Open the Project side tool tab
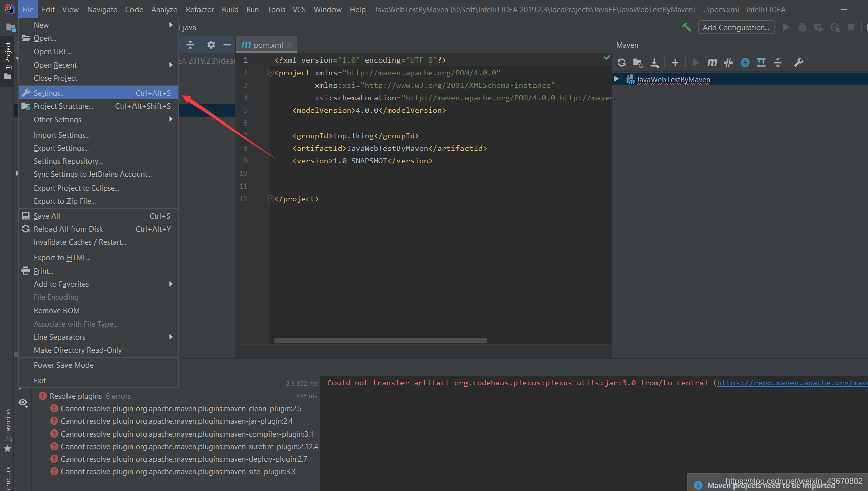This screenshot has height=491, width=868. 7,61
